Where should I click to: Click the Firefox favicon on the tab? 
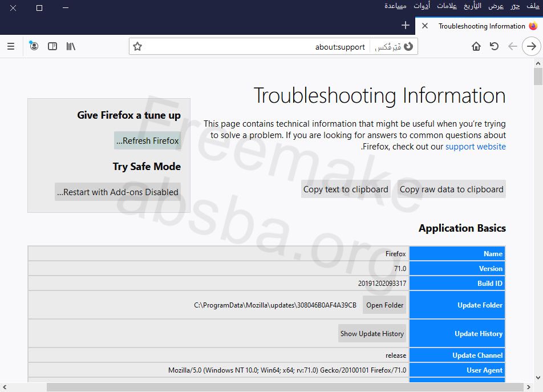pos(533,26)
